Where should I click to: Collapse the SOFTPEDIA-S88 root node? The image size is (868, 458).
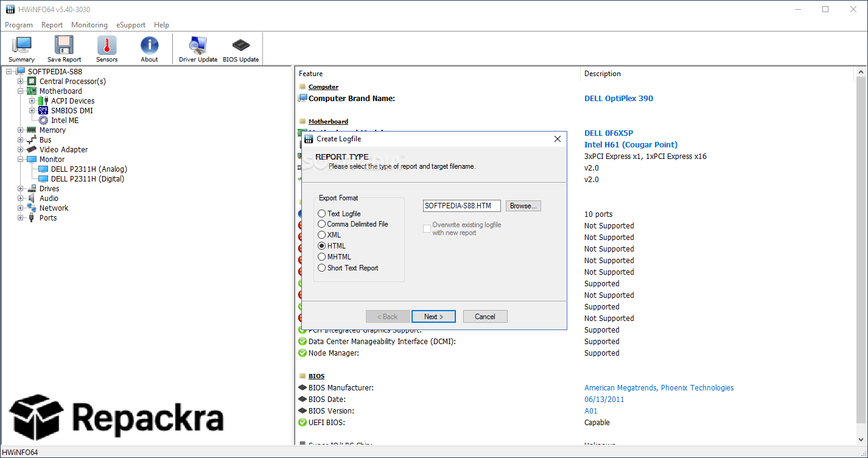click(x=9, y=72)
